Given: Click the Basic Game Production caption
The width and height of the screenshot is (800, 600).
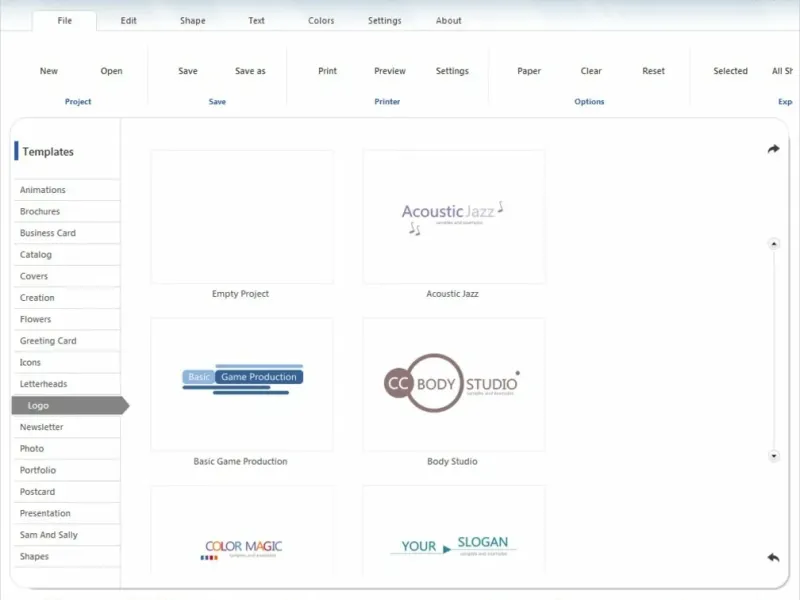Looking at the screenshot, I should (x=240, y=461).
